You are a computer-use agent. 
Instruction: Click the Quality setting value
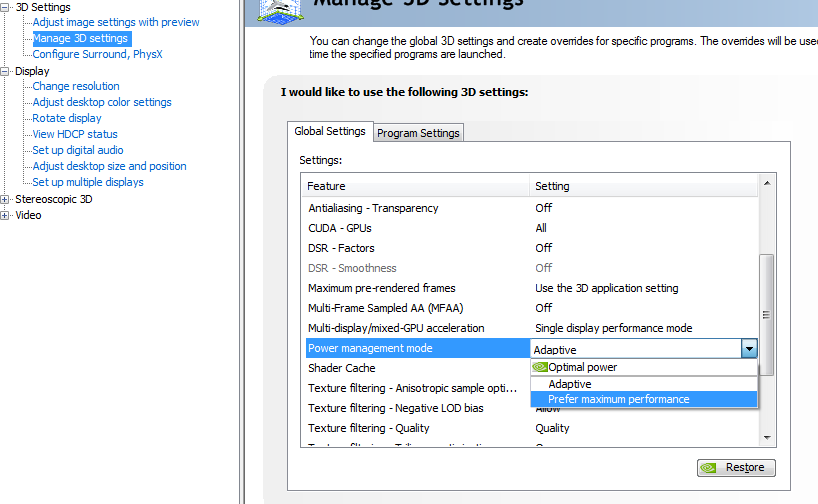[x=552, y=428]
